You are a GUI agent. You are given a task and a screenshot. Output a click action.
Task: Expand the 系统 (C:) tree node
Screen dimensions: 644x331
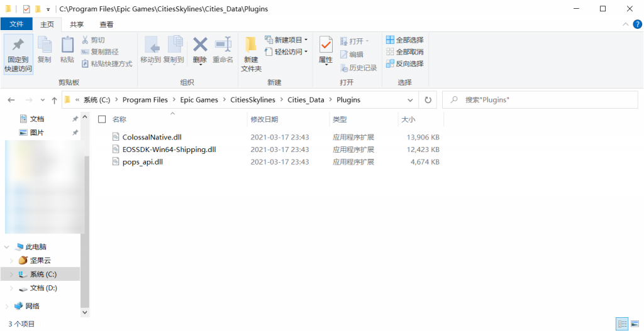point(11,274)
